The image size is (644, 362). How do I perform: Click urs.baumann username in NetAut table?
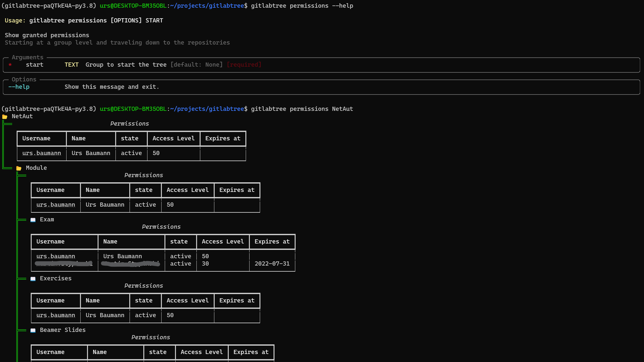[42, 153]
